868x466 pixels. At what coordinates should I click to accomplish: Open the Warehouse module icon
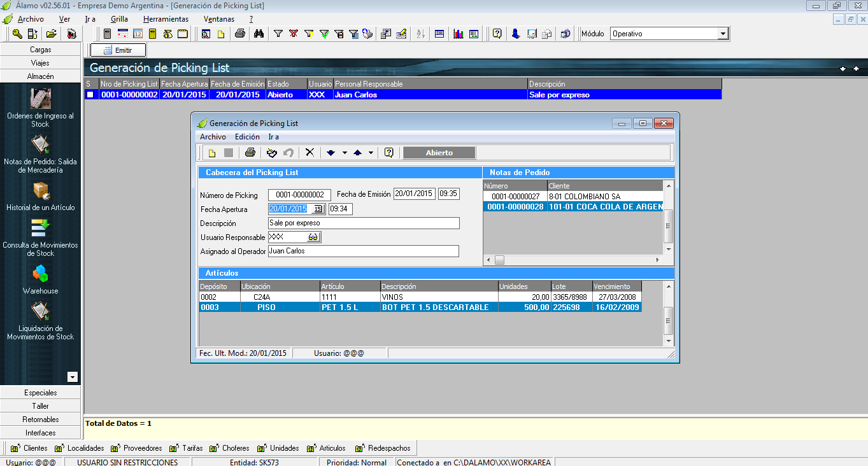(x=40, y=279)
